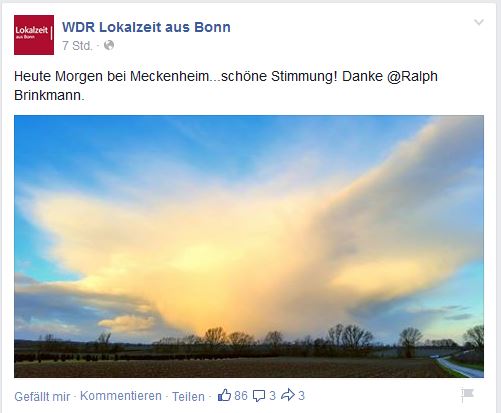Expand the post options chevron menu
This screenshot has height=413, width=501.
(479, 23)
